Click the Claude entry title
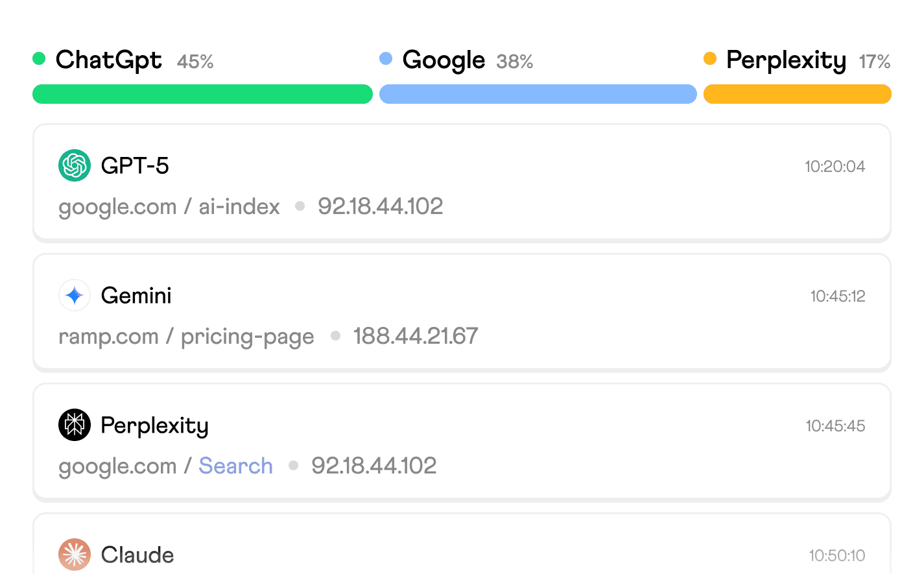Viewport: 924px width, 574px height. coord(137,555)
